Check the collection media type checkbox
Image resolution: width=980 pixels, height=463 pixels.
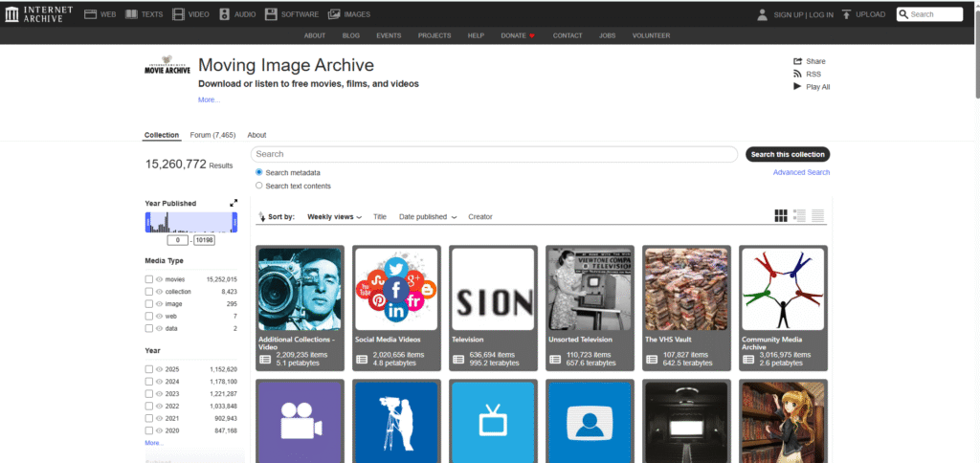click(x=148, y=291)
